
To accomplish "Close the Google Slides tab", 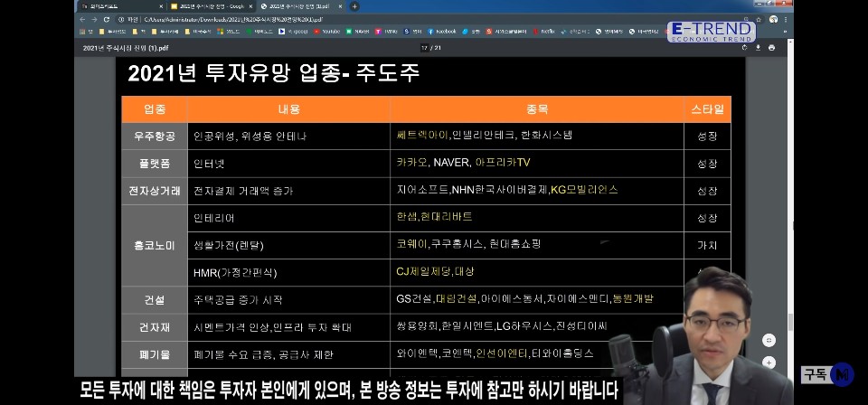I will pyautogui.click(x=250, y=6).
